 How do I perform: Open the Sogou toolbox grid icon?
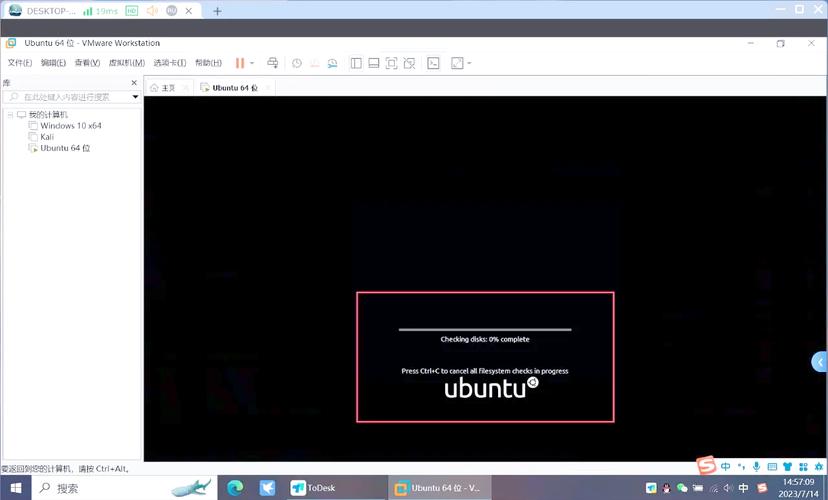(x=803, y=467)
